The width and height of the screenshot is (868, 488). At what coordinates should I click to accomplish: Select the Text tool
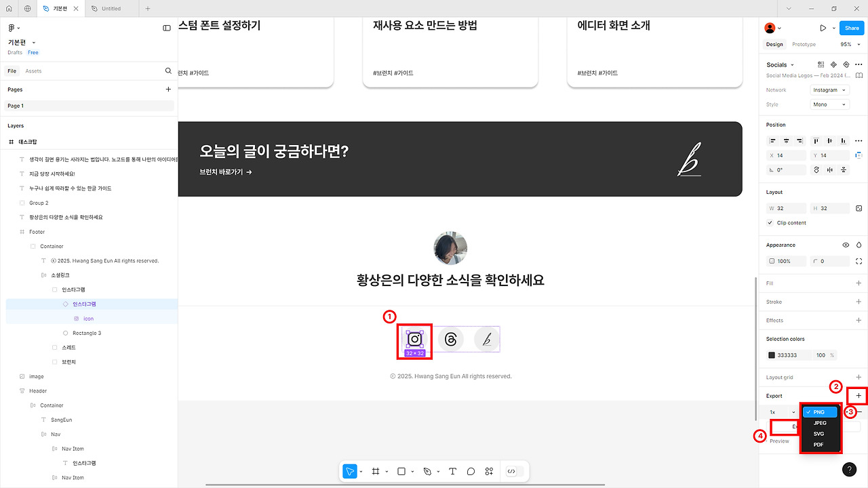(x=452, y=471)
